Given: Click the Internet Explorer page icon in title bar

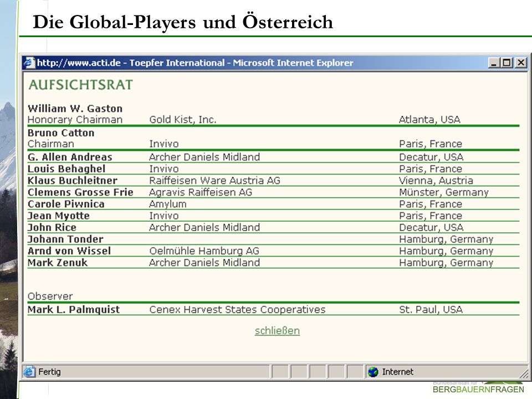Looking at the screenshot, I should coord(29,63).
